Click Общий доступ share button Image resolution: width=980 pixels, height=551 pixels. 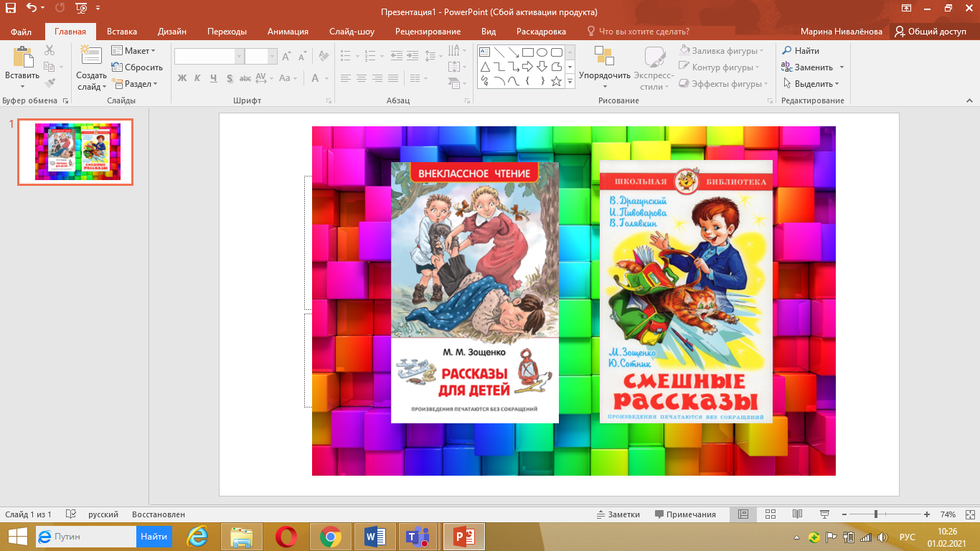(931, 32)
